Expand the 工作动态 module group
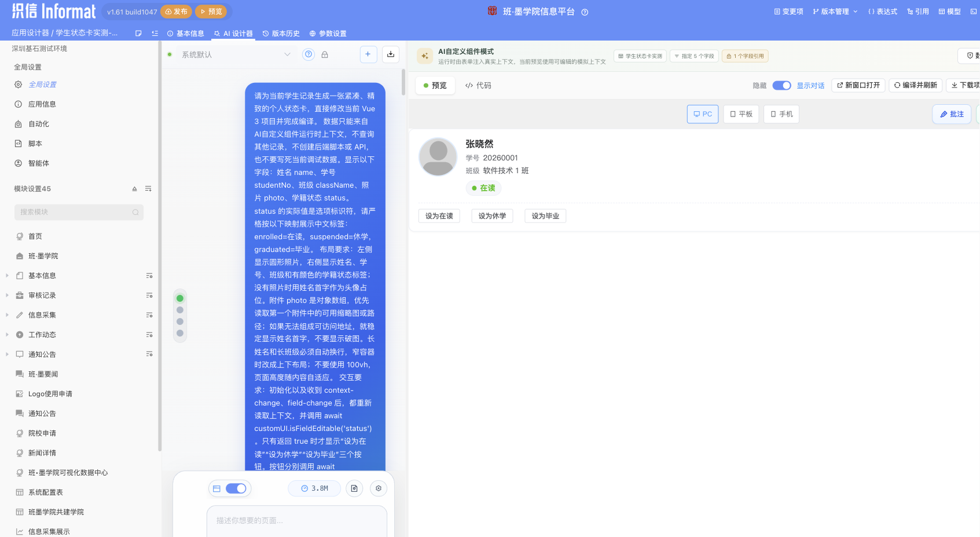The height and width of the screenshot is (537, 980). click(x=7, y=335)
